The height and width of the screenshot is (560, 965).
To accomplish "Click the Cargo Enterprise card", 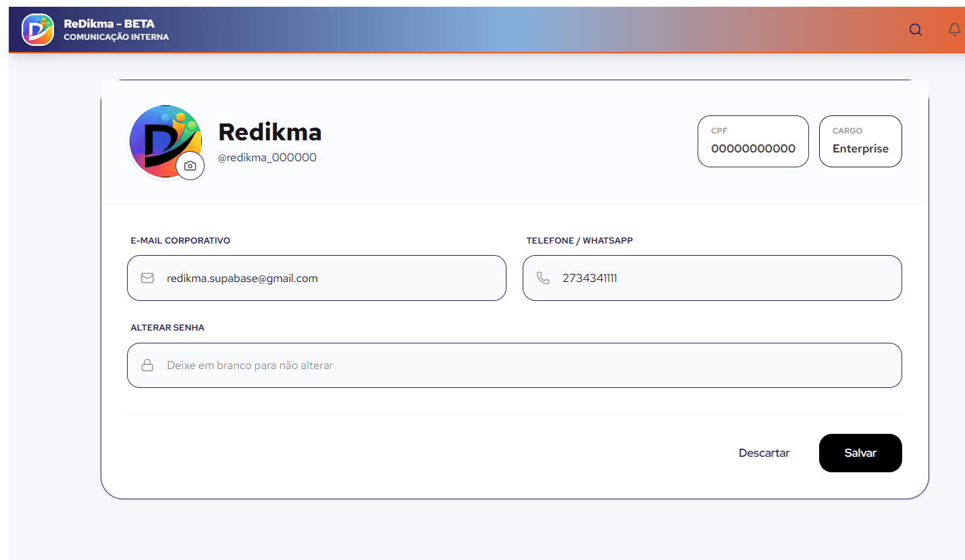I will (x=860, y=141).
